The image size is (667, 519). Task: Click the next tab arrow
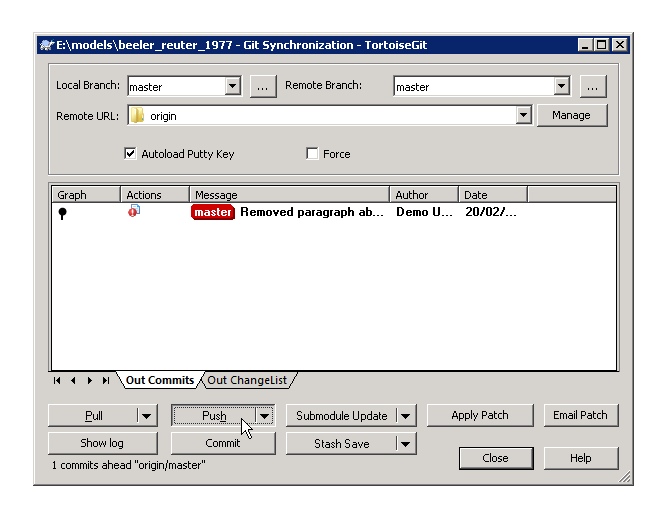(89, 380)
